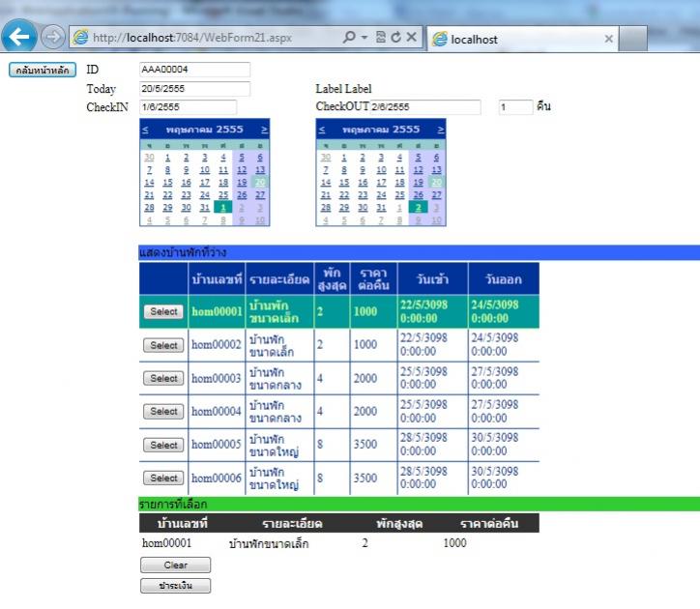Viewport: 700px width, 609px height.
Task: Click the search magnifier icon in address bar
Action: 349,37
